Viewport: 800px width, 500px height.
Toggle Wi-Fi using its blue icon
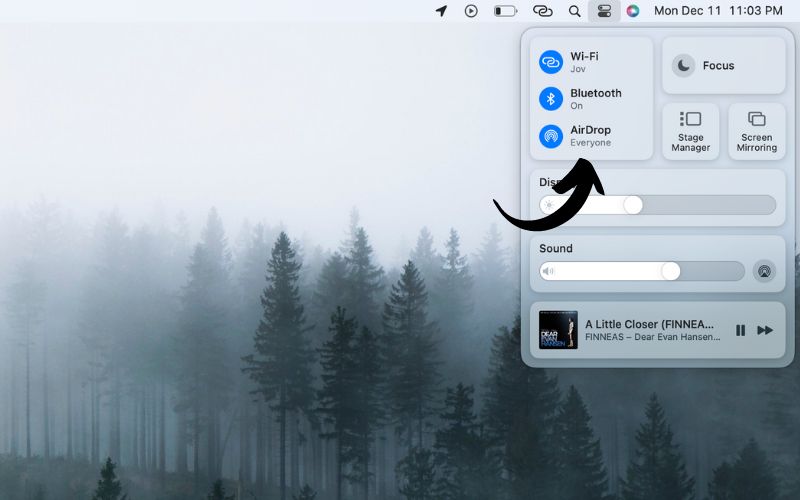tap(551, 62)
